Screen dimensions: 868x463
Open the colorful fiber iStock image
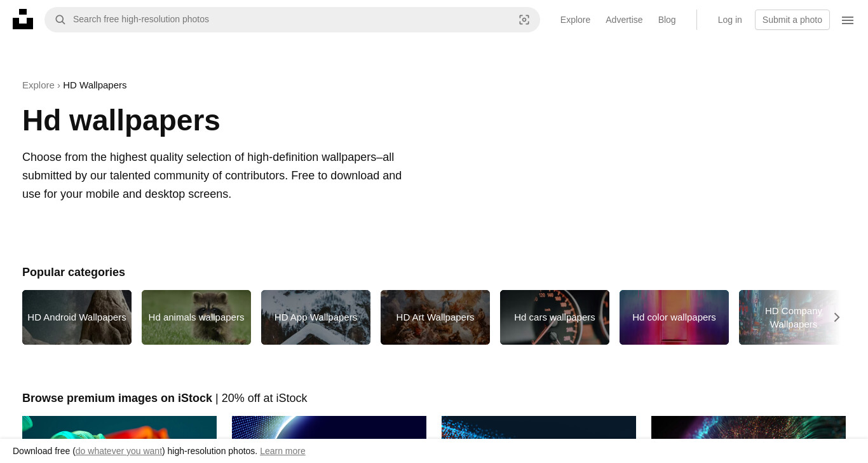tap(749, 427)
